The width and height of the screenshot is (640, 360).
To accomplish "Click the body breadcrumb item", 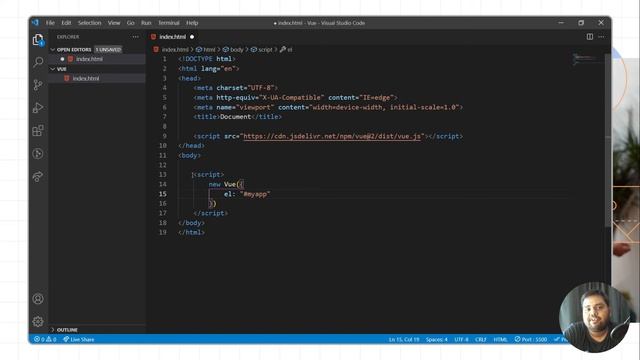I will coord(236,49).
